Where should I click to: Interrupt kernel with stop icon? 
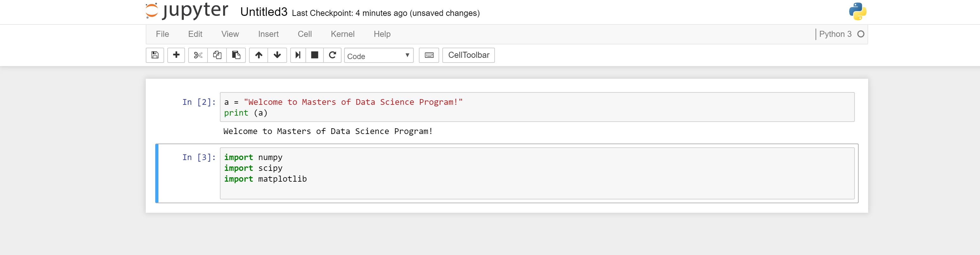click(315, 55)
